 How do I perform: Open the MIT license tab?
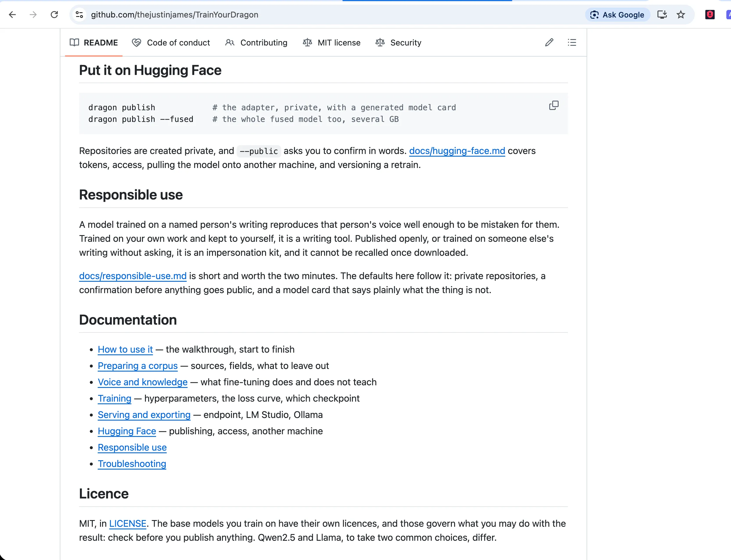(x=332, y=43)
